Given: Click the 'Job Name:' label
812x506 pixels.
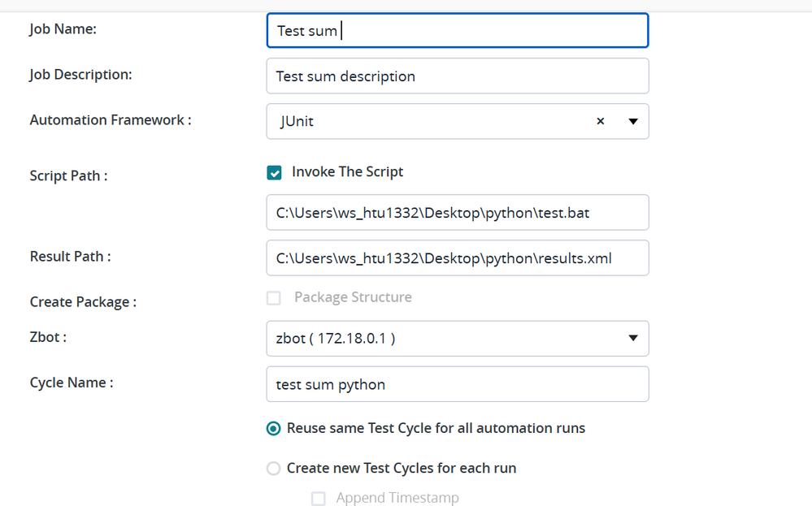Looking at the screenshot, I should (63, 29).
